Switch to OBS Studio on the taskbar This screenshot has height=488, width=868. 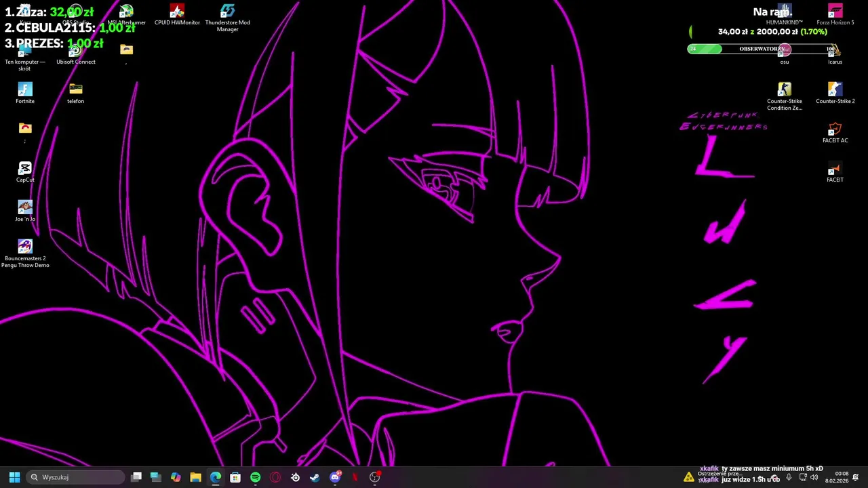pyautogui.click(x=375, y=477)
